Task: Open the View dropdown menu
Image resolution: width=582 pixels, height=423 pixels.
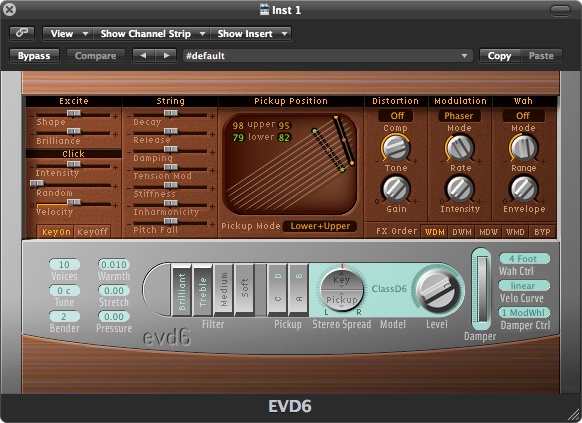Action: click(68, 34)
